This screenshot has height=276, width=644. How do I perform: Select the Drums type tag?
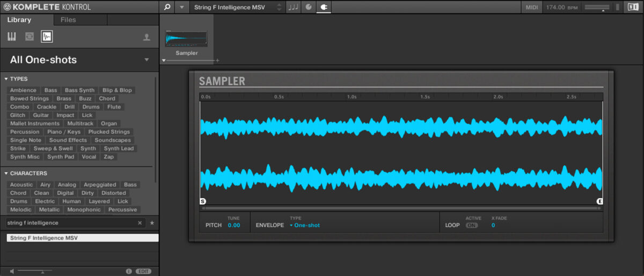[91, 107]
